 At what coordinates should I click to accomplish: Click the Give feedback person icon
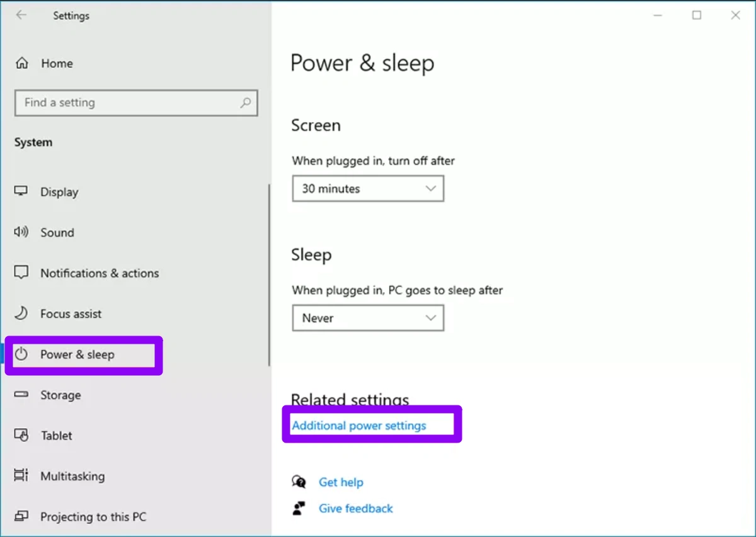coord(299,509)
